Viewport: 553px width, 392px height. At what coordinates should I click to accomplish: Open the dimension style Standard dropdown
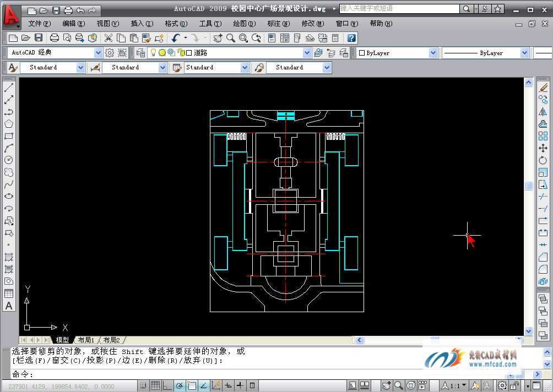pyautogui.click(x=162, y=67)
